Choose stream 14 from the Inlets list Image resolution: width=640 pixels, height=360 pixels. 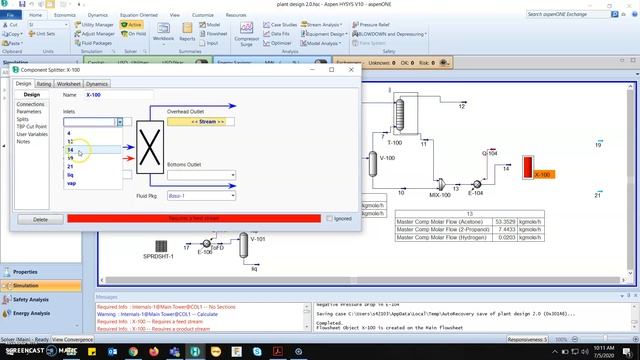93,150
